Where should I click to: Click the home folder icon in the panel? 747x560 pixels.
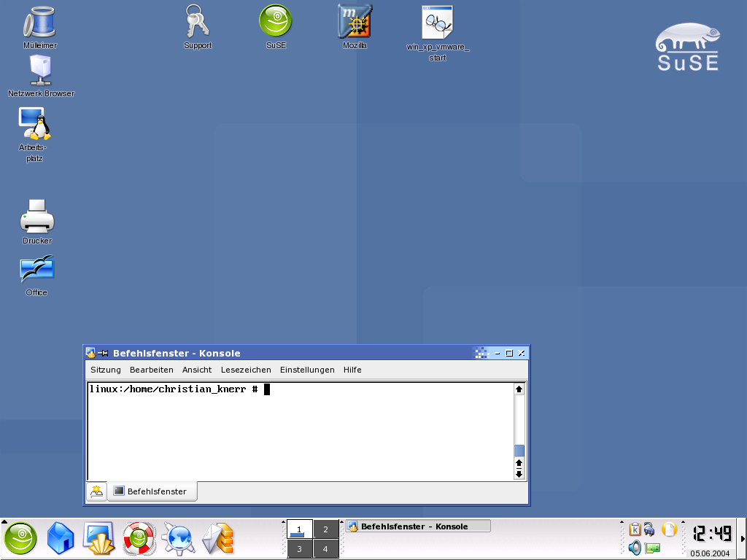tap(61, 540)
